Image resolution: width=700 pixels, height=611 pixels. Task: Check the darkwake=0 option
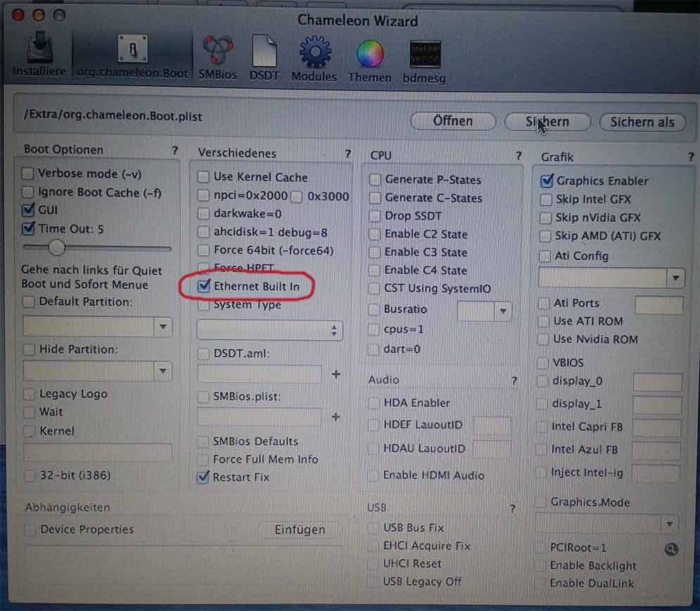[203, 213]
